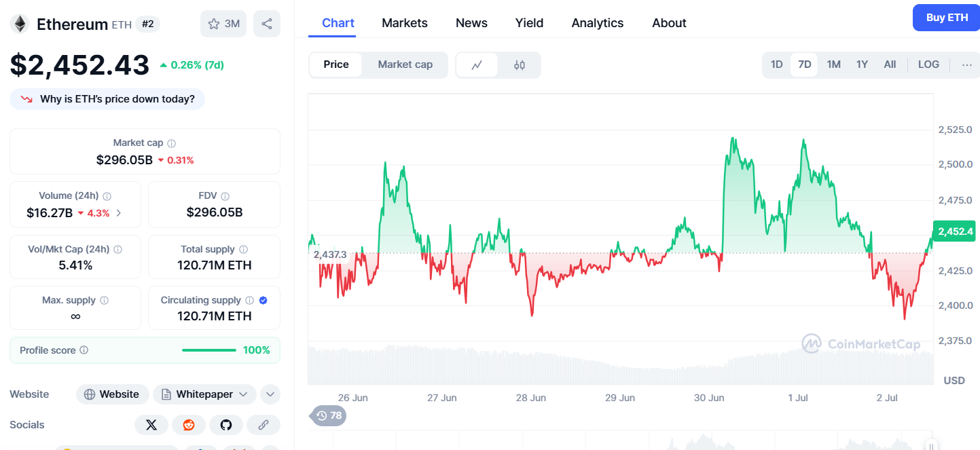This screenshot has width=980, height=450.
Task: Click the Profile score progress bar
Action: coord(209,350)
